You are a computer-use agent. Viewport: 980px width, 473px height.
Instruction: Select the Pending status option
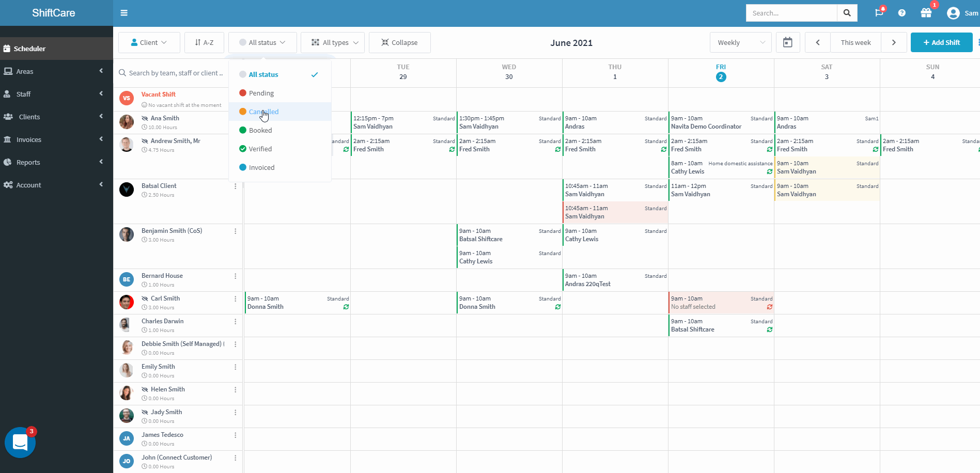(x=280, y=93)
